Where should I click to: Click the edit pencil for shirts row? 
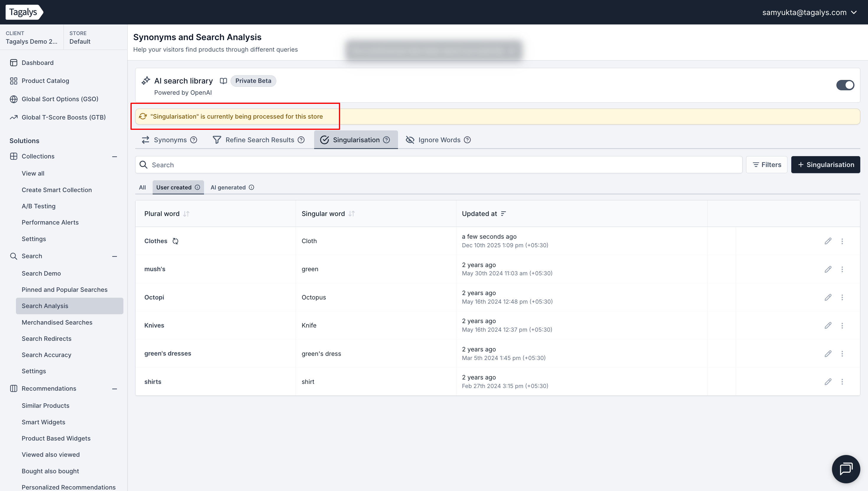point(828,382)
